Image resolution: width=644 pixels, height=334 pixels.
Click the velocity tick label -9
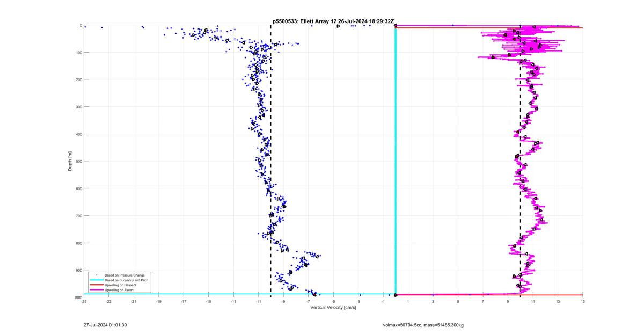[283, 302]
